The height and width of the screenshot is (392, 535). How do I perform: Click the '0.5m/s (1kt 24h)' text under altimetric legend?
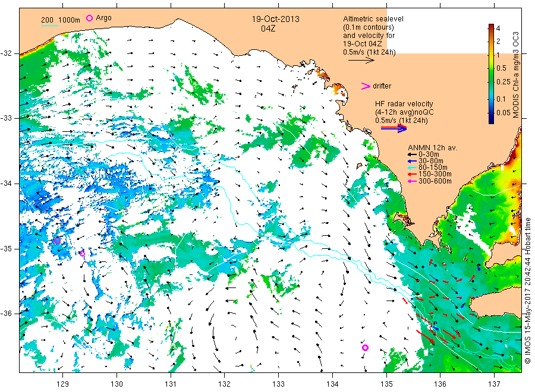369,52
